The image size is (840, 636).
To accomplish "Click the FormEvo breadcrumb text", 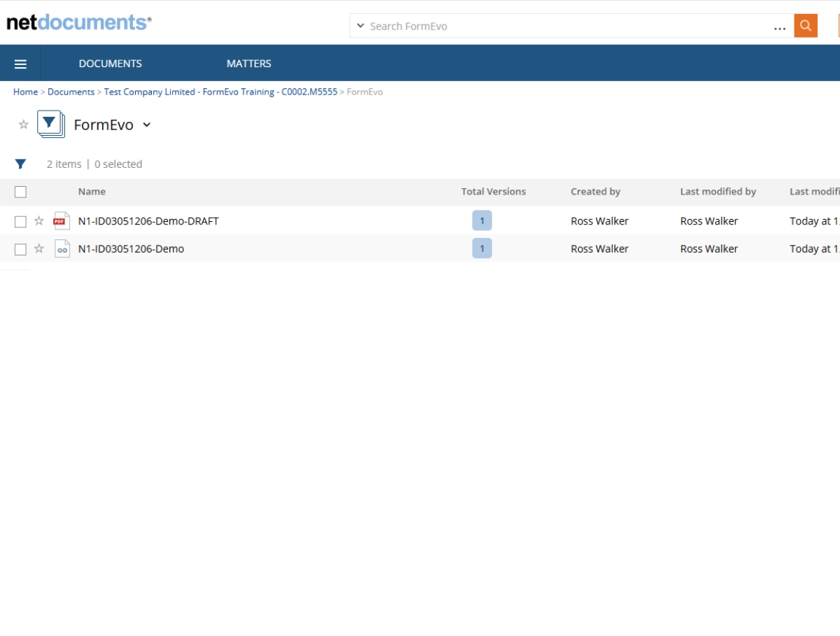I will (x=365, y=92).
